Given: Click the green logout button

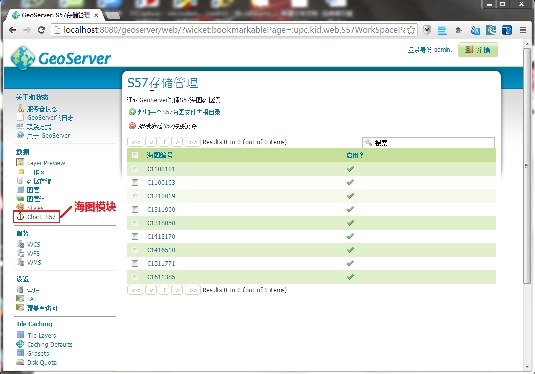Looking at the screenshot, I should tap(478, 50).
